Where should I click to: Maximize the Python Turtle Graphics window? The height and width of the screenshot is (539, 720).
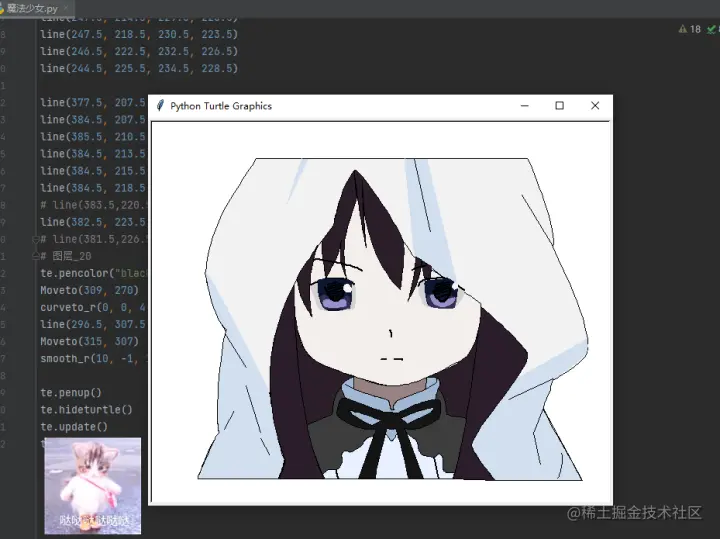(560, 106)
